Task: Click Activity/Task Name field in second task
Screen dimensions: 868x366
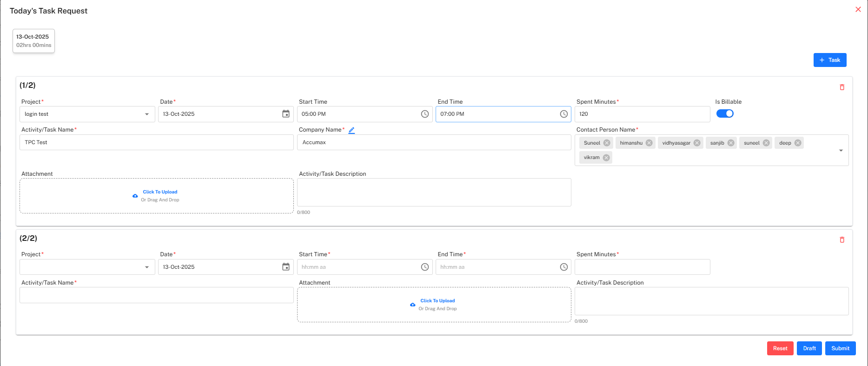Action: [156, 295]
